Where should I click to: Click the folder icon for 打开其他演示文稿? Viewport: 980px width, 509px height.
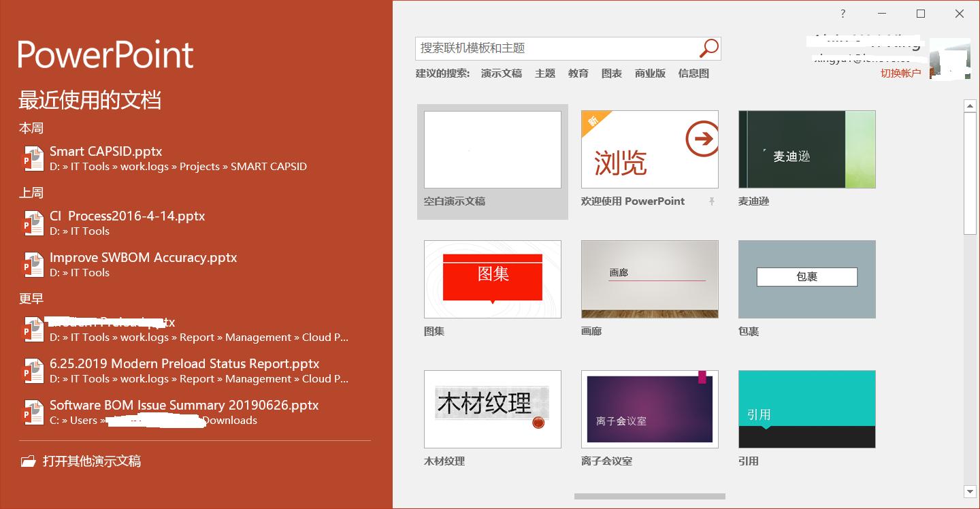(28, 461)
